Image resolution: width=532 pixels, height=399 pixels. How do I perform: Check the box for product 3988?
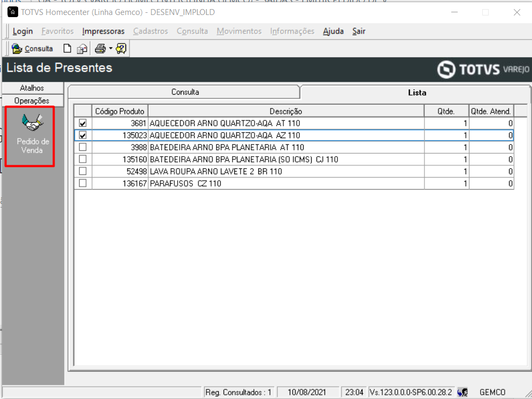[82, 147]
